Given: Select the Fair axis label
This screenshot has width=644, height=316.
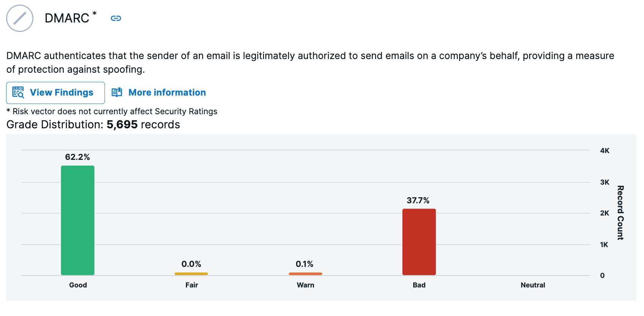Looking at the screenshot, I should point(192,285).
